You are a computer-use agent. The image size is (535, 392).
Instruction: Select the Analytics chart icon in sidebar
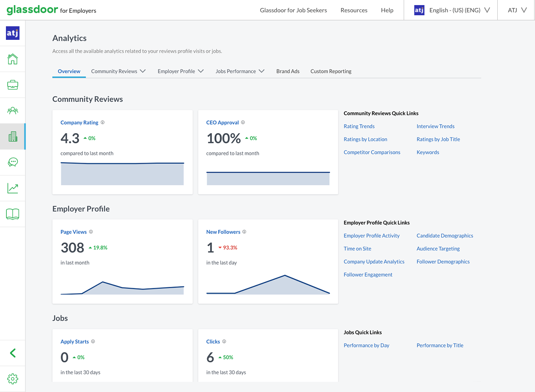coord(13,188)
